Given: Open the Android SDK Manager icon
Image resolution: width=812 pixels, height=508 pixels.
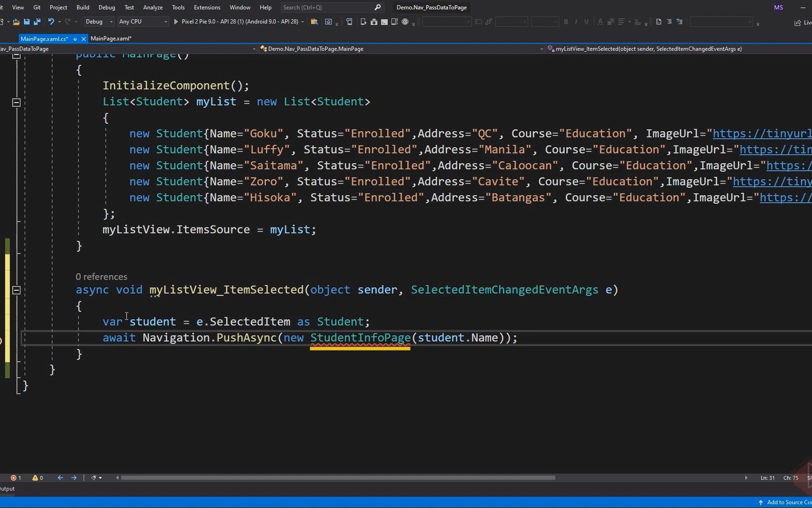Looking at the screenshot, I should pyautogui.click(x=374, y=22).
